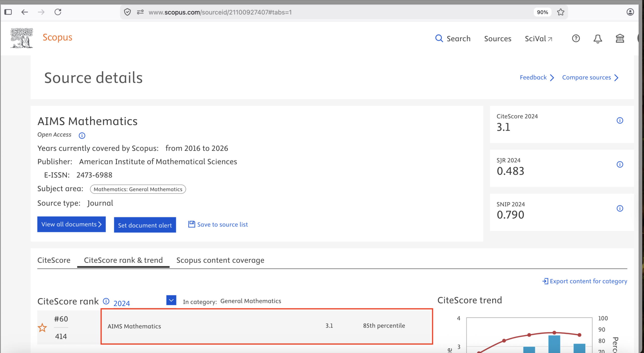Click the Set document alert button

145,225
